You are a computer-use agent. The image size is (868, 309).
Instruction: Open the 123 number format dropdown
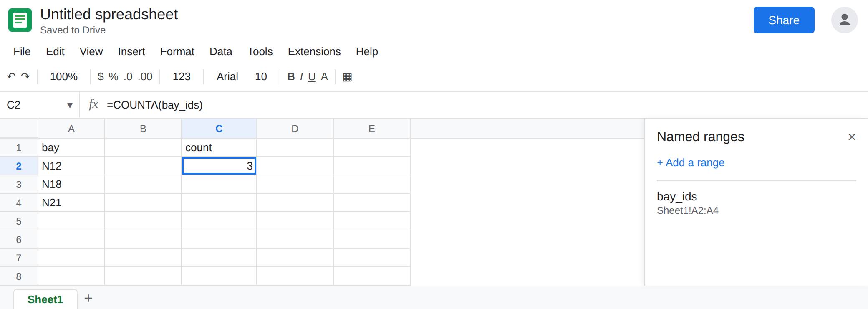[182, 77]
